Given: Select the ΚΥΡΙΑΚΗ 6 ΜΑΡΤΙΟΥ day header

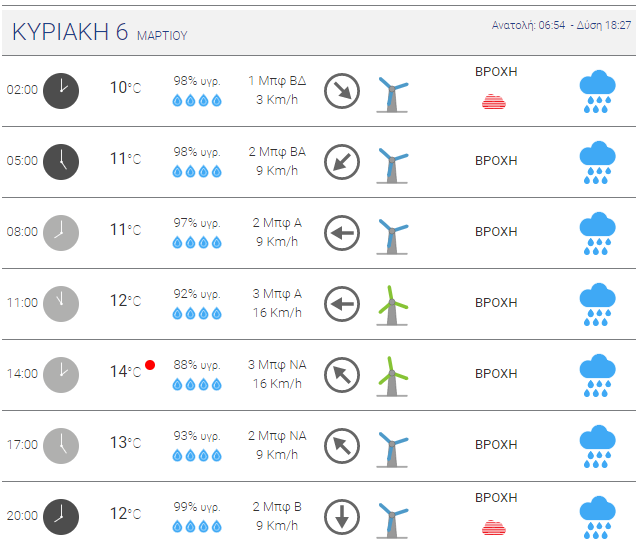Looking at the screenshot, I should point(100,32).
